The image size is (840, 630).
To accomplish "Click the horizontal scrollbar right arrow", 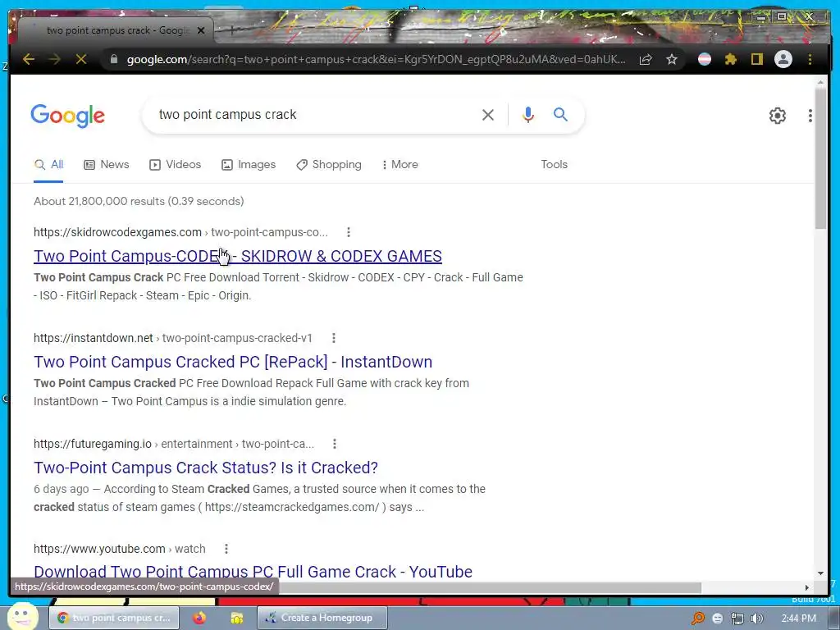I will point(807,587).
